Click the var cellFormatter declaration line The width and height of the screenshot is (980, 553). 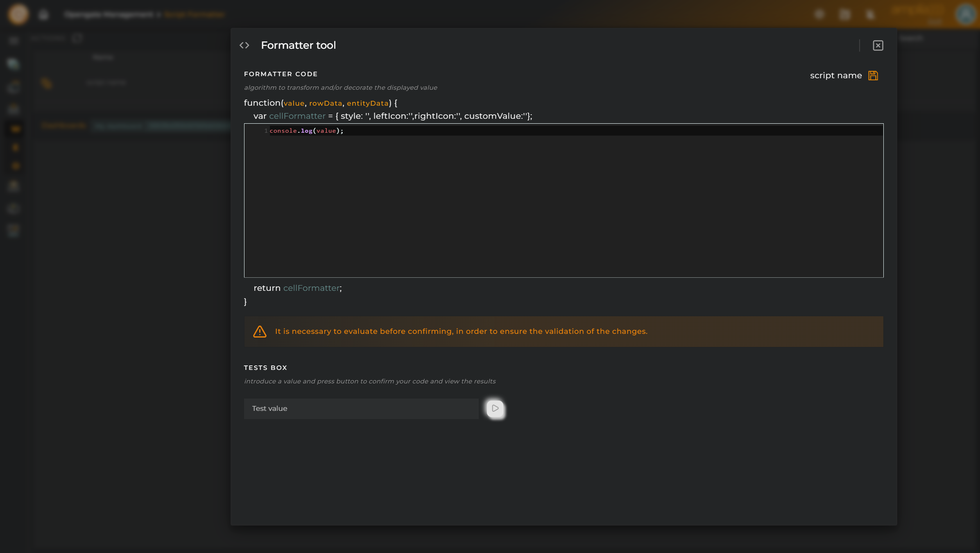click(393, 116)
